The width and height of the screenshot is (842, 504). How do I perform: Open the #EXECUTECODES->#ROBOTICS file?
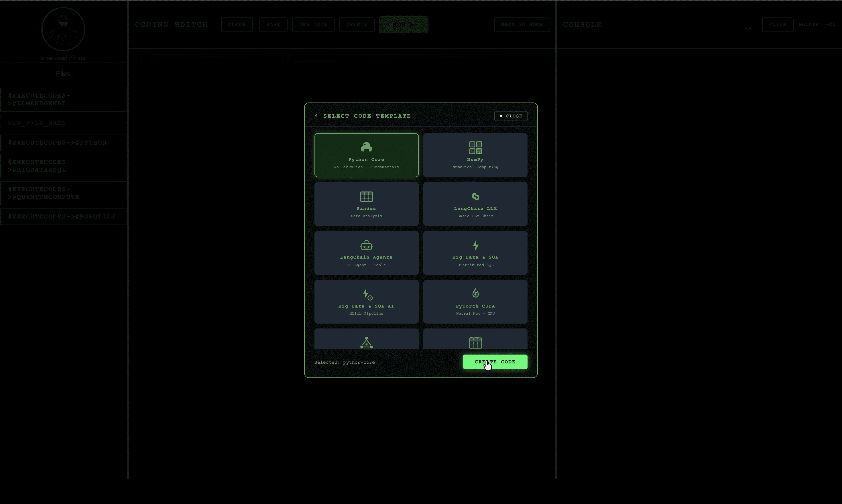64,217
